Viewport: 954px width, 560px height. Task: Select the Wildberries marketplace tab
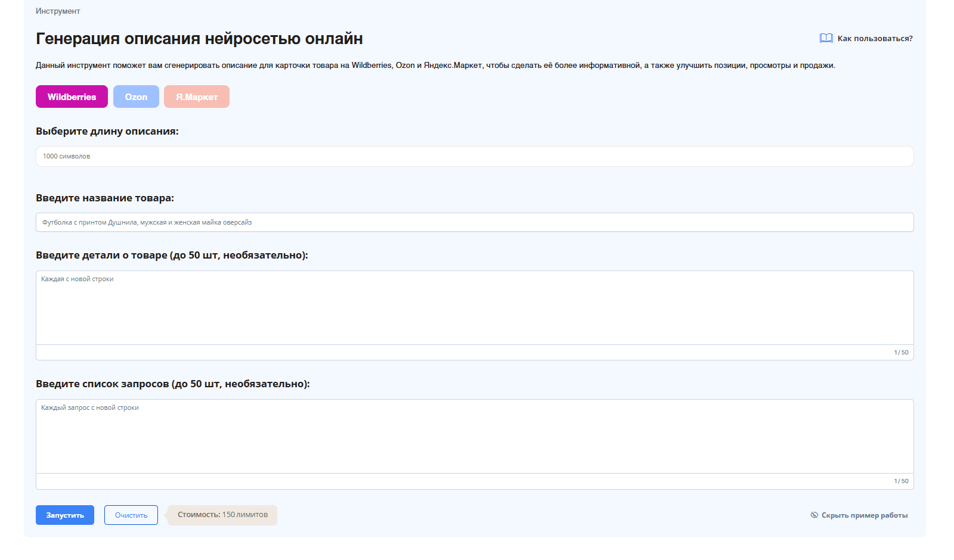tap(72, 97)
